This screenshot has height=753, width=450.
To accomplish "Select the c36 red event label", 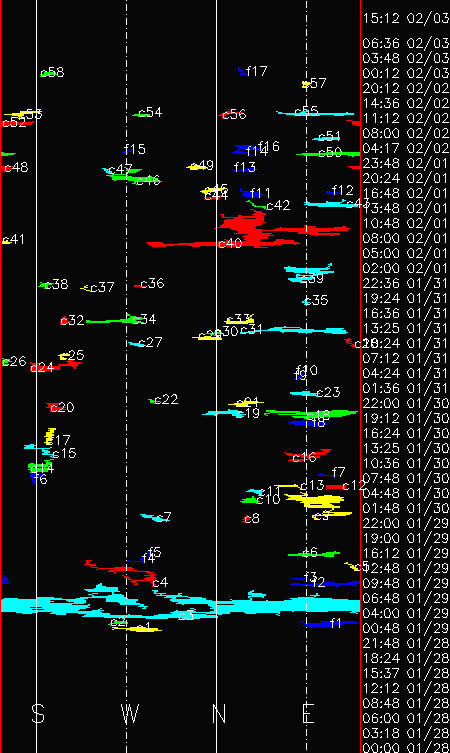I will tap(152, 283).
